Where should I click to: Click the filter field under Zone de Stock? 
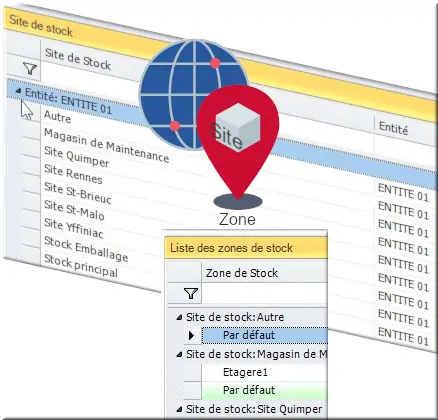[x=265, y=293]
